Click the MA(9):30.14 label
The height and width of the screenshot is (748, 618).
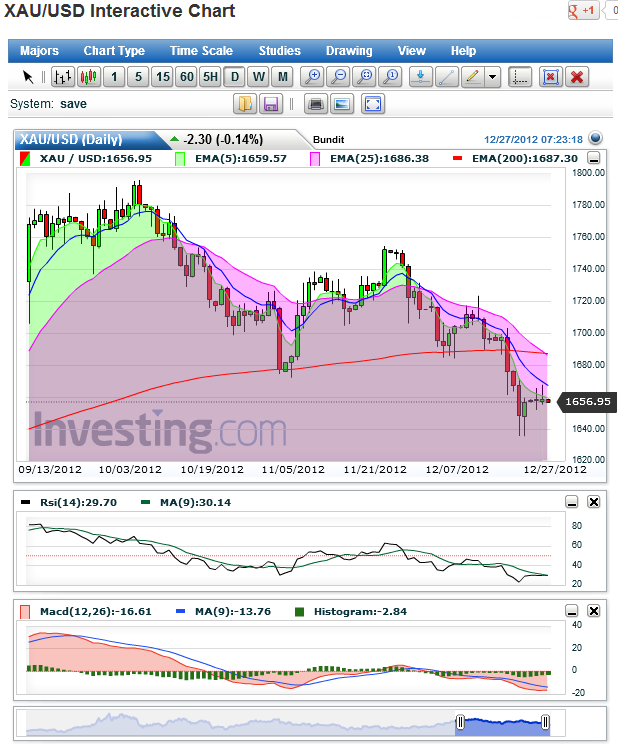point(195,502)
